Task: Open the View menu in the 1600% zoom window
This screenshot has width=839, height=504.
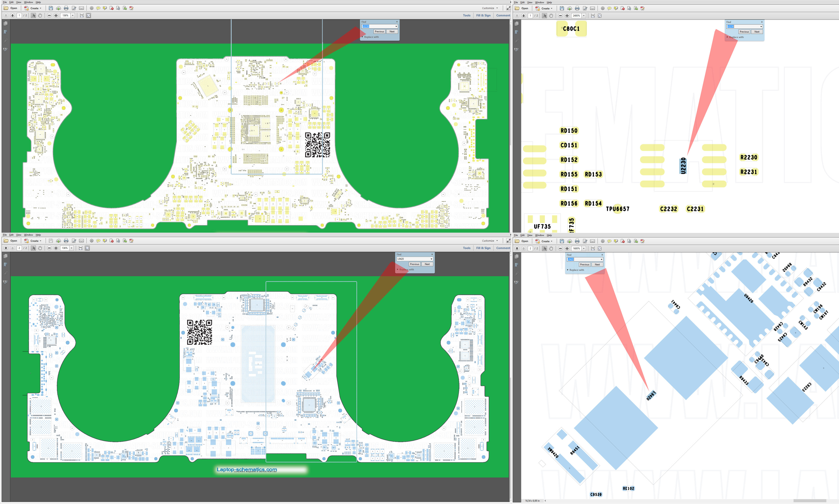Action: (x=530, y=235)
